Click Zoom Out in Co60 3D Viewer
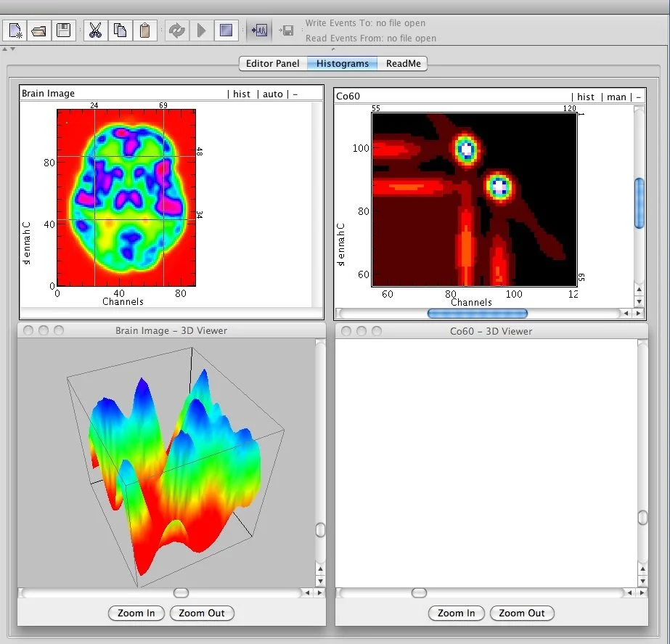The image size is (670, 644). (522, 613)
